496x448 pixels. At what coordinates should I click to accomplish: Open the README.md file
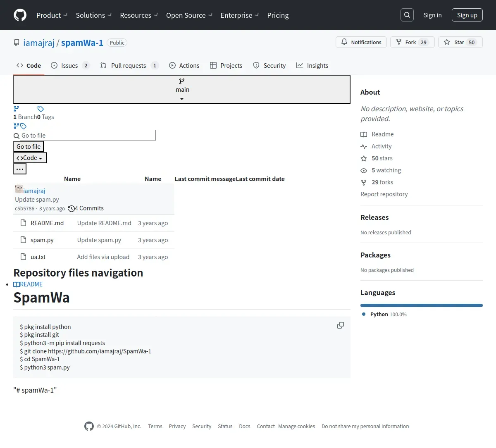(47, 223)
